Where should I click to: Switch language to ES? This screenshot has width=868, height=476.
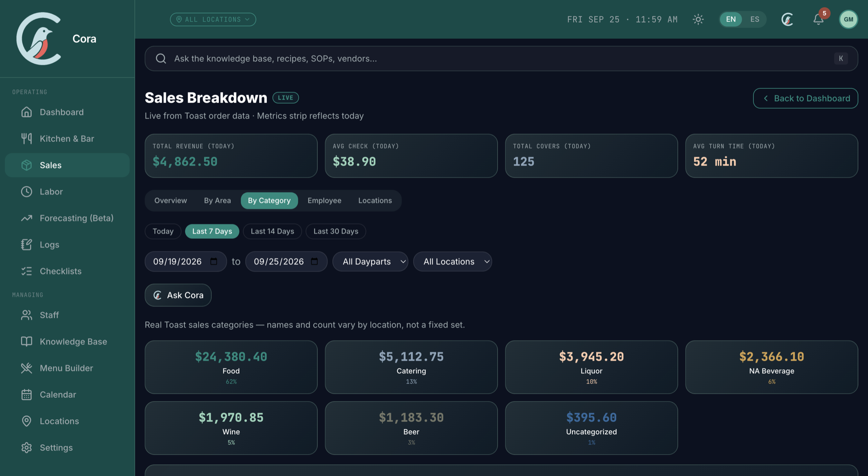(x=755, y=19)
